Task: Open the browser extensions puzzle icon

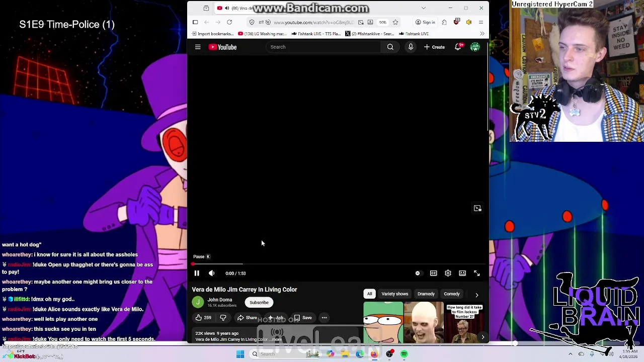Action: click(444, 22)
